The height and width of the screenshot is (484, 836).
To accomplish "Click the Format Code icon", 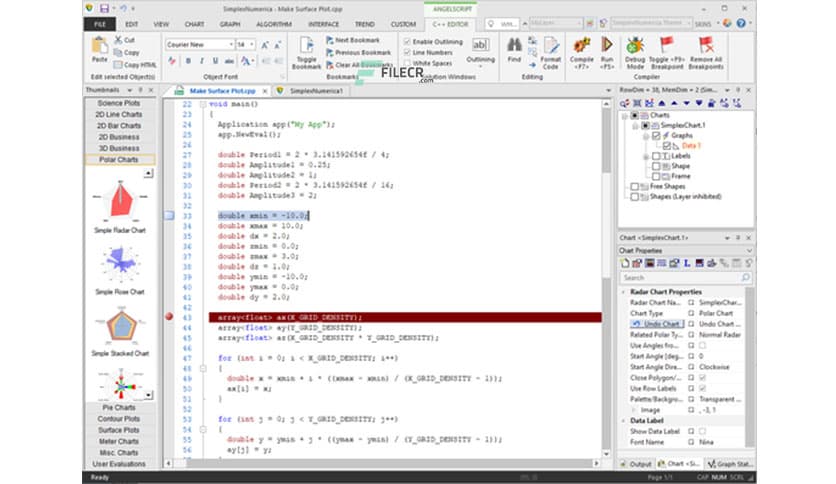I will pos(551,46).
